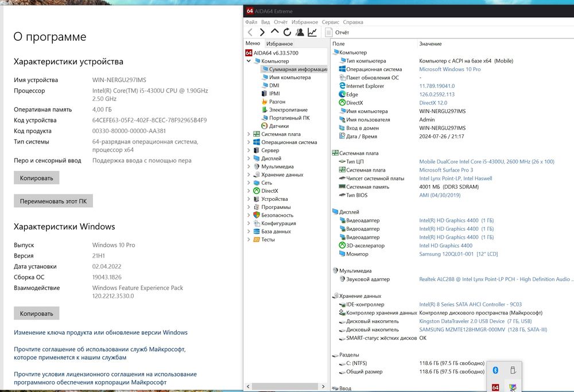Expand the Хранение данных tree node

click(x=249, y=174)
